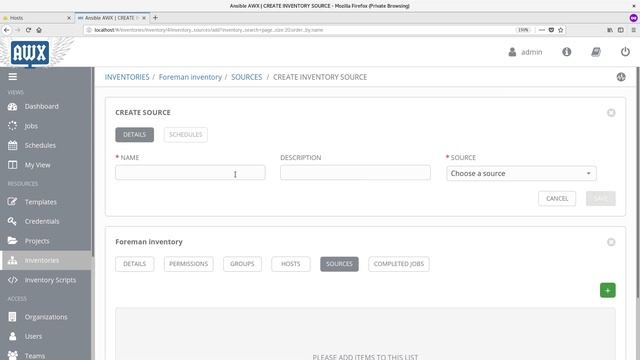
Task: Click the Name input field
Action: pos(190,173)
